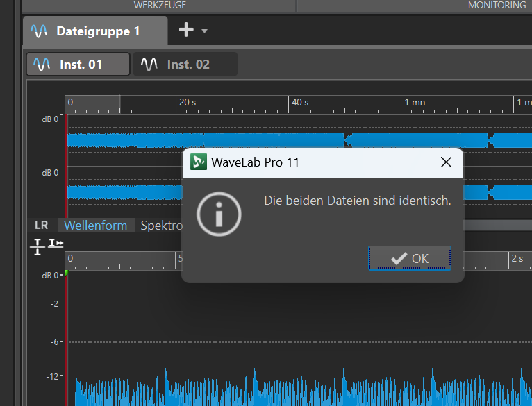532x406 pixels.
Task: Open the WERKZEUGE panel header
Action: [x=160, y=5]
